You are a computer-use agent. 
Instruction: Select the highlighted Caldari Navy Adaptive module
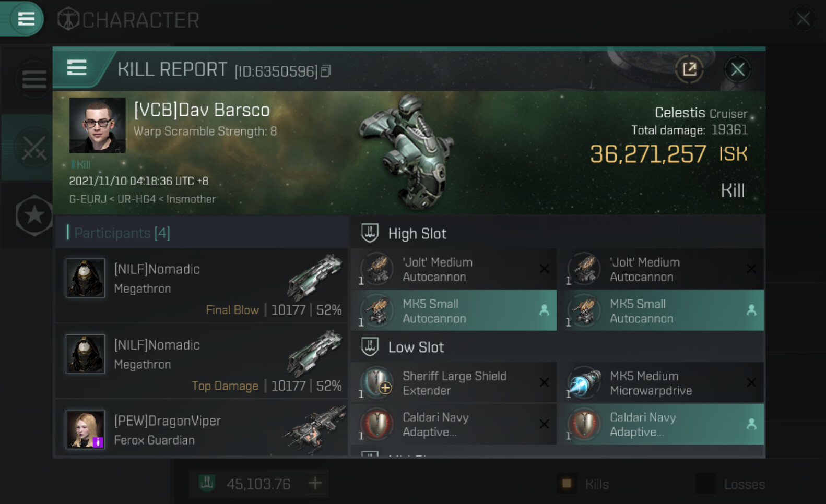[x=660, y=424]
